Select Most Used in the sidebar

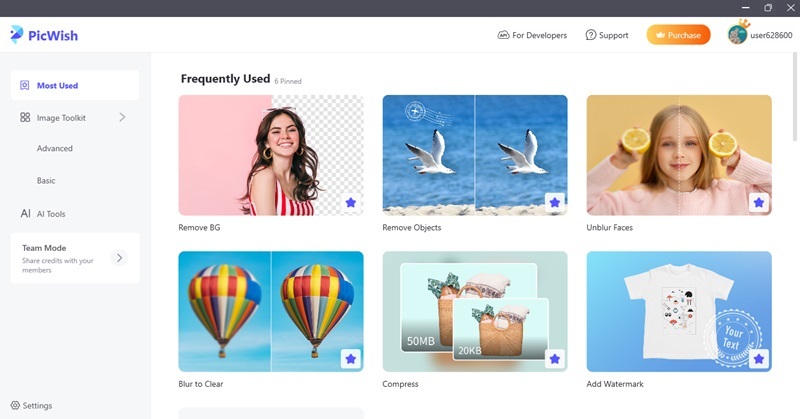74,85
